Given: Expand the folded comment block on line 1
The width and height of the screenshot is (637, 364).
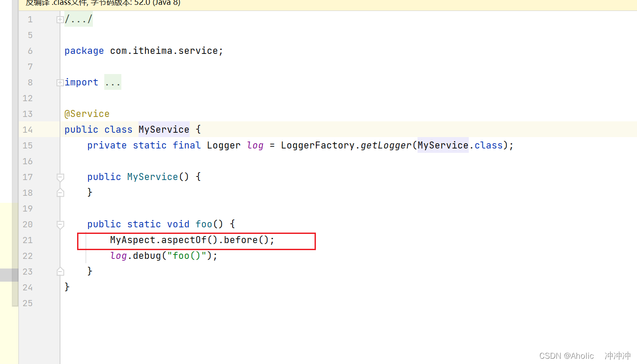Looking at the screenshot, I should [60, 20].
